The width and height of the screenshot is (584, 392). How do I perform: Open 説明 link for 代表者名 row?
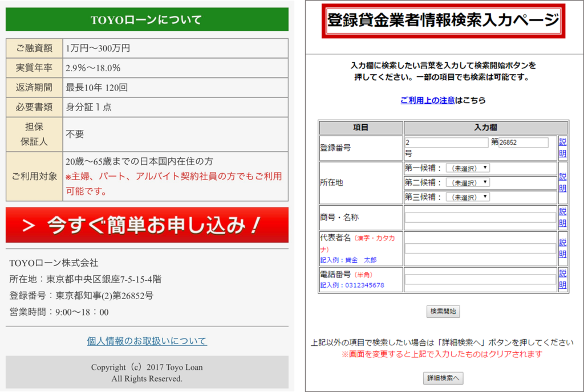[x=563, y=248]
